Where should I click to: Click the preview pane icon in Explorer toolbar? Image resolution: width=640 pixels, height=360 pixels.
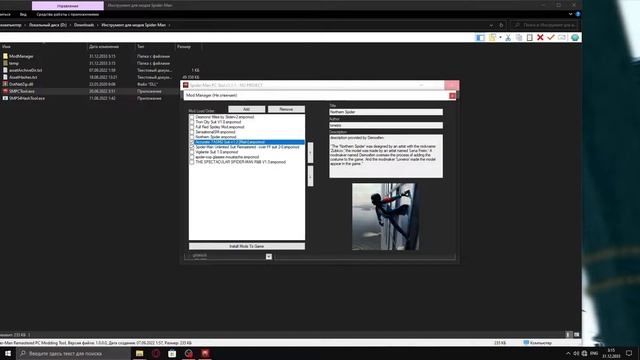480,38
